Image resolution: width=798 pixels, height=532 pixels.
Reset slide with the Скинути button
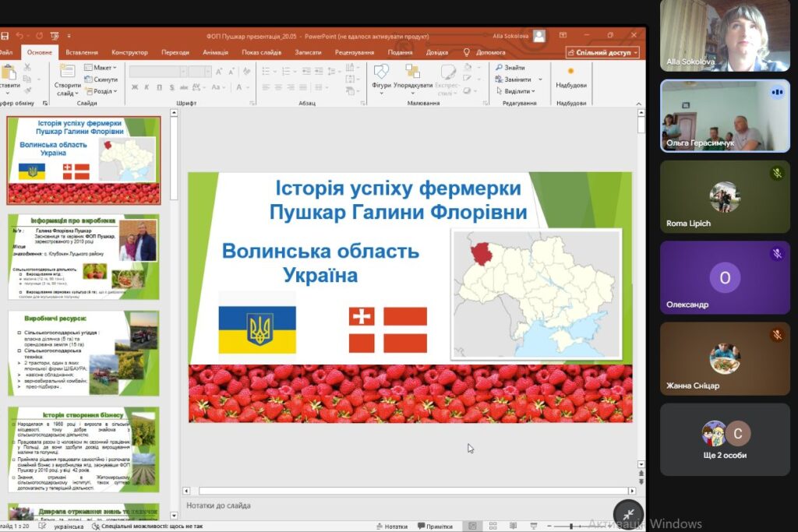(x=101, y=79)
